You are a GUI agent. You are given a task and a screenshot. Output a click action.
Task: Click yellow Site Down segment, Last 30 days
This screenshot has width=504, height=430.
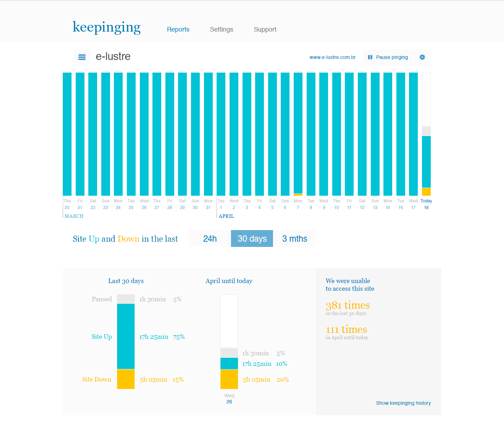point(126,379)
